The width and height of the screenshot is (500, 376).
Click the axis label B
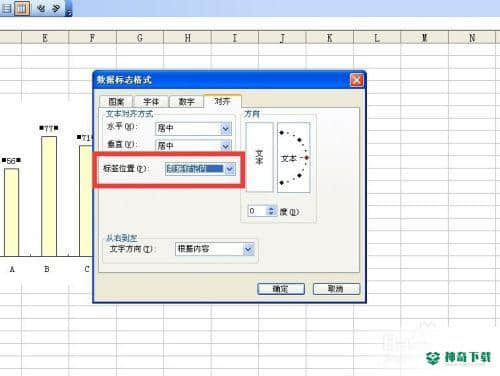(47, 269)
